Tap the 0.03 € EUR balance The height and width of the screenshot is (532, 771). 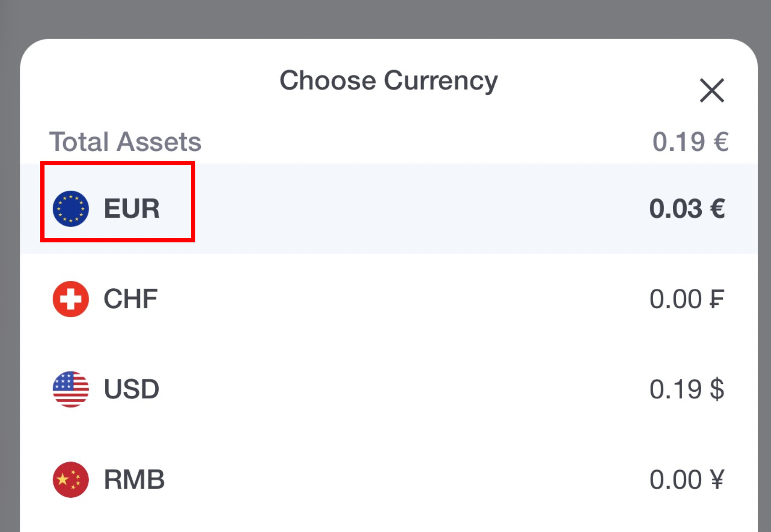click(687, 209)
